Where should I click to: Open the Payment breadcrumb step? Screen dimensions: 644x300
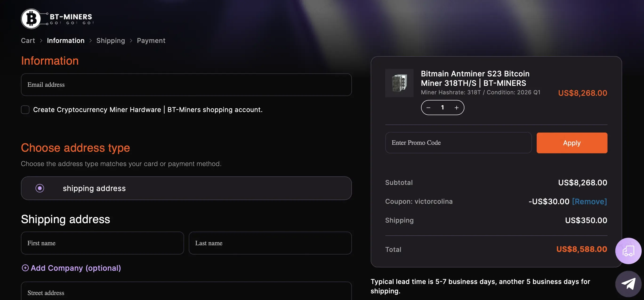[x=151, y=40]
